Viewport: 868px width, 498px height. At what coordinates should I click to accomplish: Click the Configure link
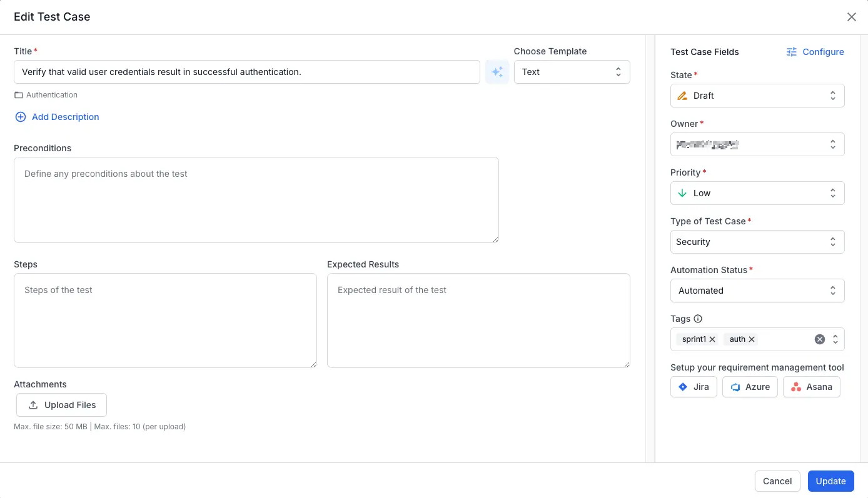click(x=815, y=52)
